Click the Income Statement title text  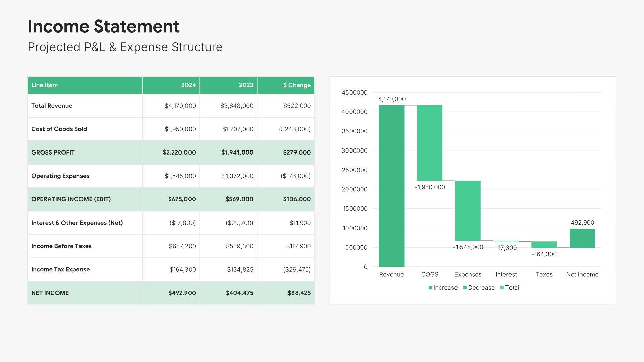point(104,26)
